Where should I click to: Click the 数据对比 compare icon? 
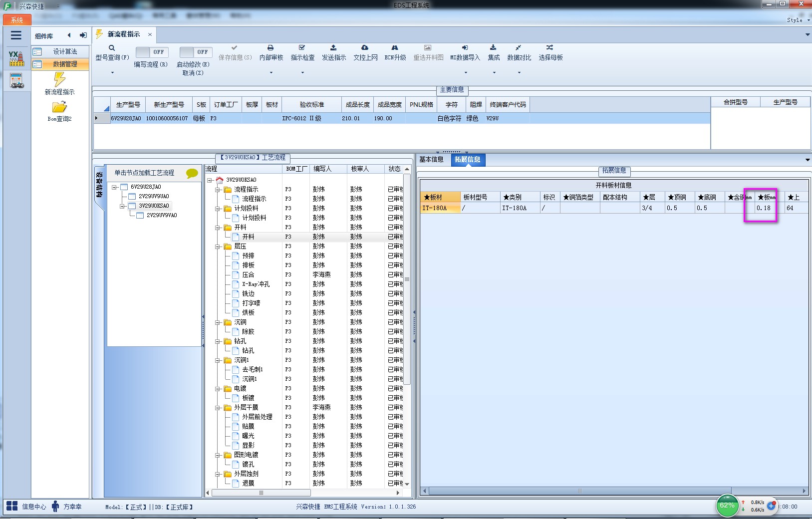pyautogui.click(x=519, y=48)
